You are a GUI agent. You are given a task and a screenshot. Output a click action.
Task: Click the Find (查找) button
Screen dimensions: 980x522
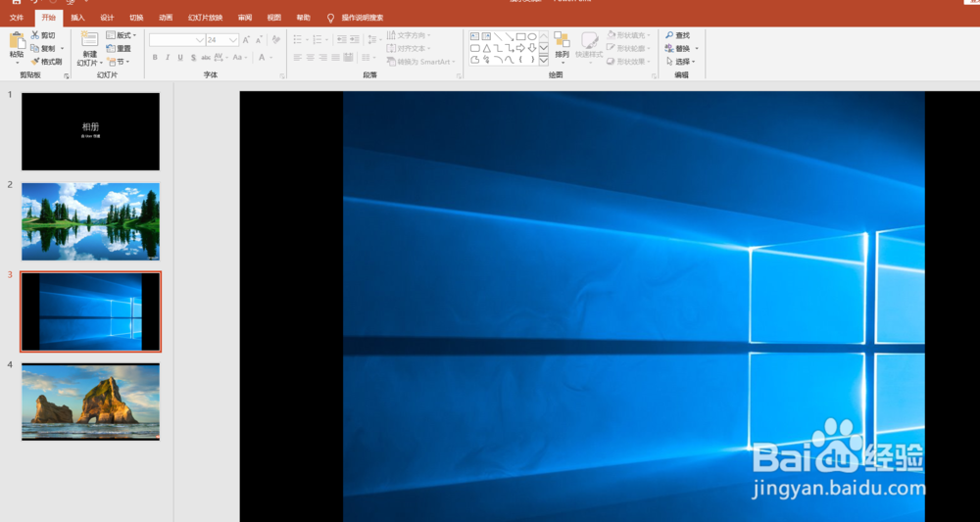pyautogui.click(x=677, y=35)
